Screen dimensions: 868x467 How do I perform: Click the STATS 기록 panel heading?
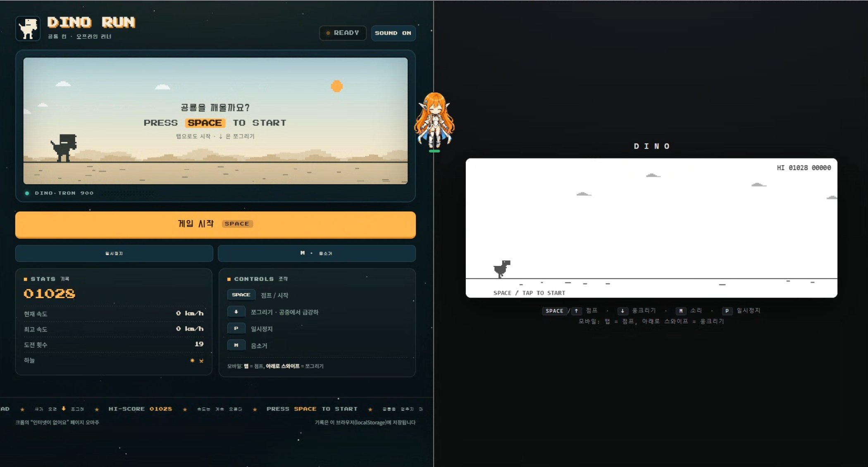coord(47,279)
